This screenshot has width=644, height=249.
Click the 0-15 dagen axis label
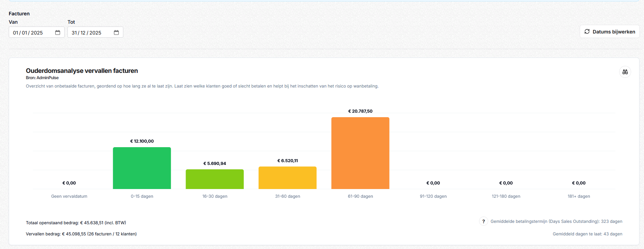(x=142, y=196)
